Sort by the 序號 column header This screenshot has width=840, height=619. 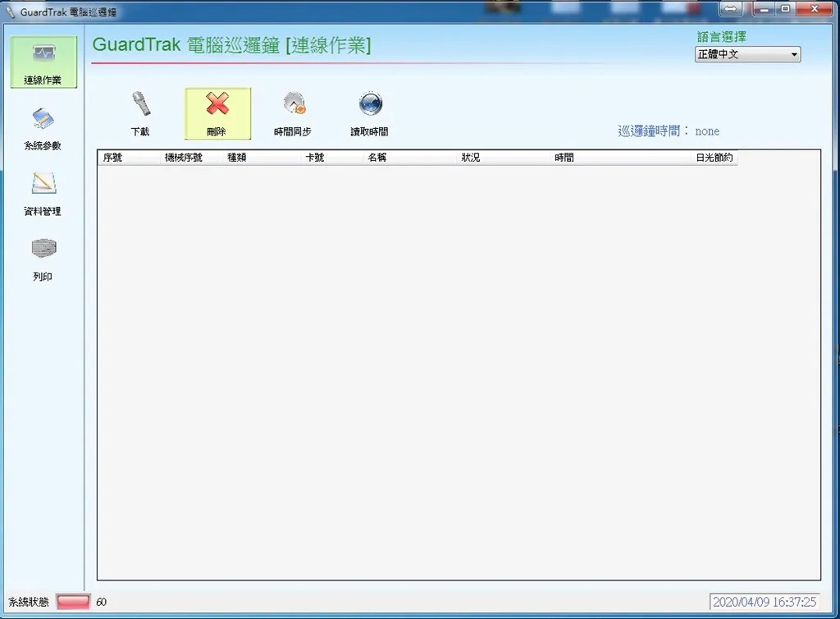click(x=129, y=158)
